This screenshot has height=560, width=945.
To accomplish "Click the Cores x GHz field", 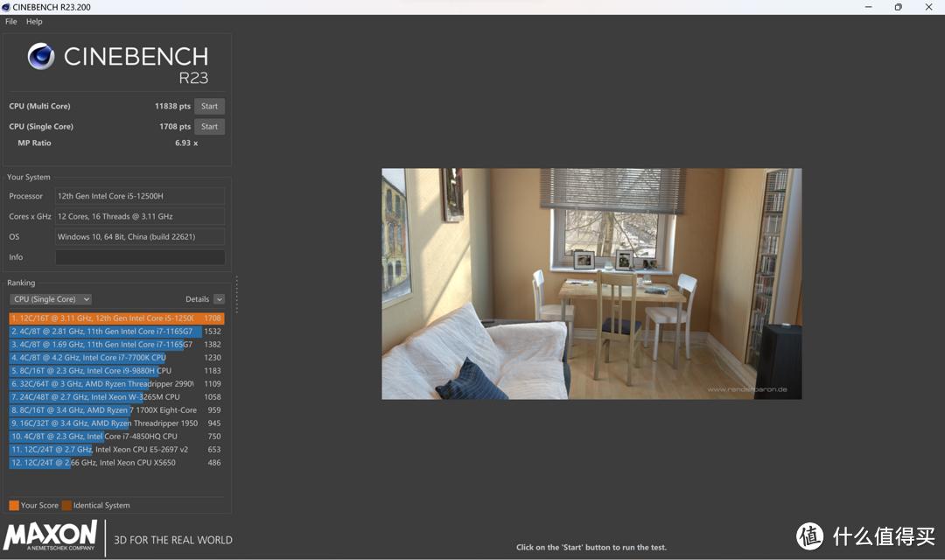I will [x=140, y=216].
